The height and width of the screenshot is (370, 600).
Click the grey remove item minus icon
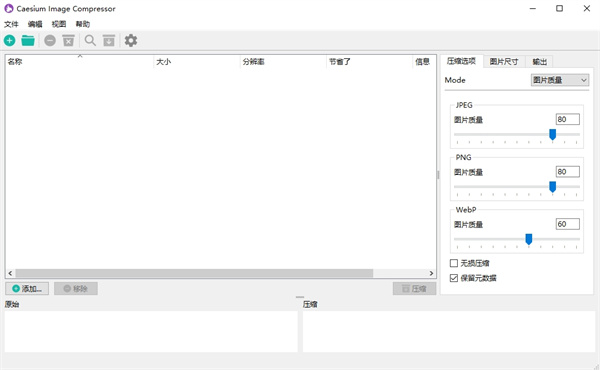pos(50,40)
